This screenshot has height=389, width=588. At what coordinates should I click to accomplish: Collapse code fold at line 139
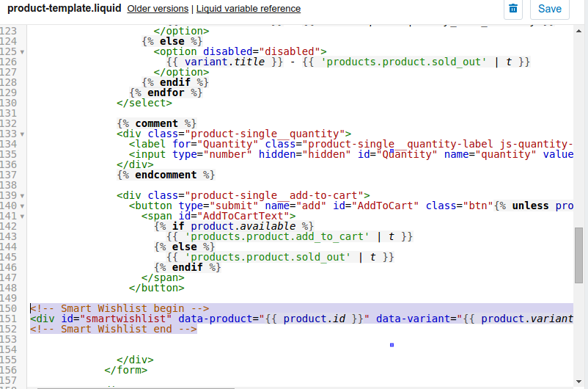(x=22, y=196)
